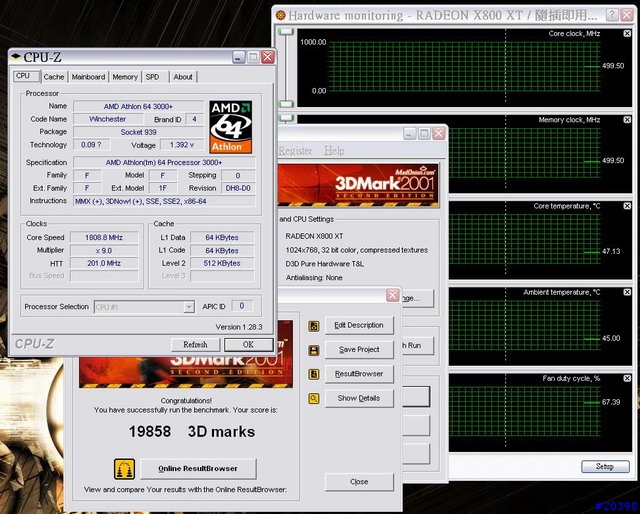Click the Edit Description button

(x=359, y=325)
